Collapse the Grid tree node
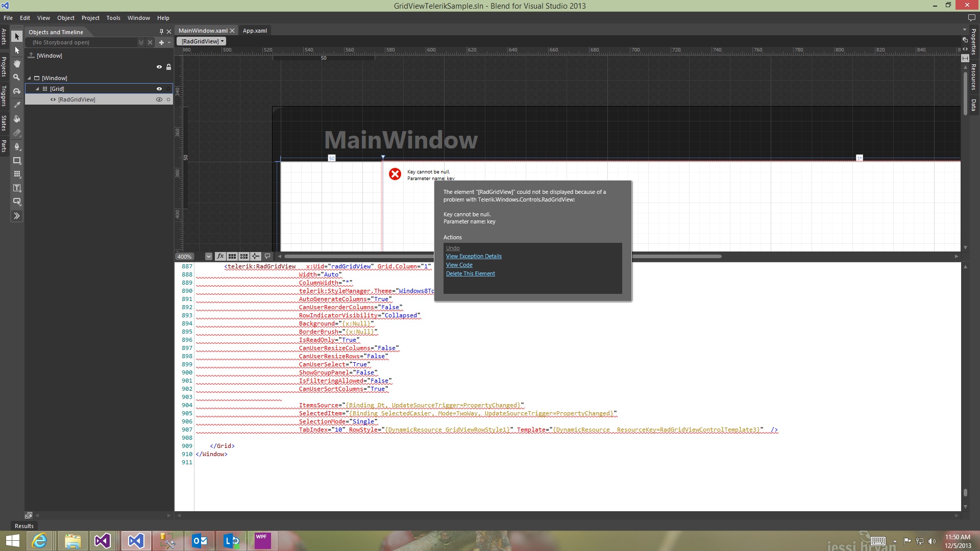This screenshot has width=980, height=551. [x=37, y=89]
